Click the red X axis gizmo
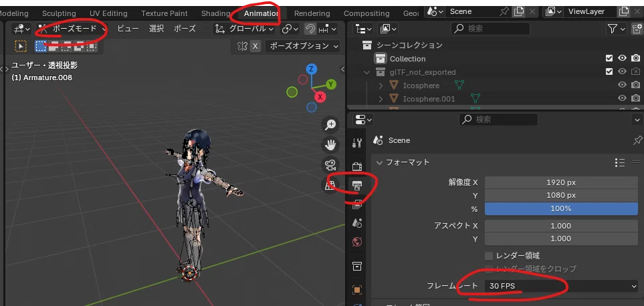Viewport: 644px width, 306px height. [320, 97]
